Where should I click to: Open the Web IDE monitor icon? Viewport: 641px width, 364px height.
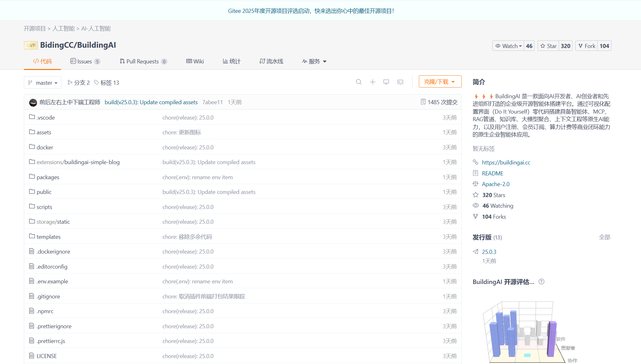tap(386, 82)
